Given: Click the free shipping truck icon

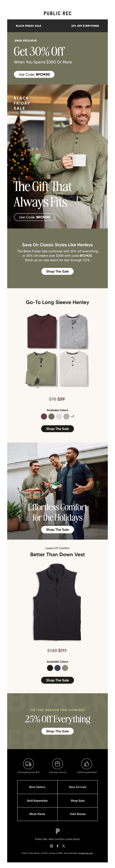Looking at the screenshot, I should click(28, 764).
